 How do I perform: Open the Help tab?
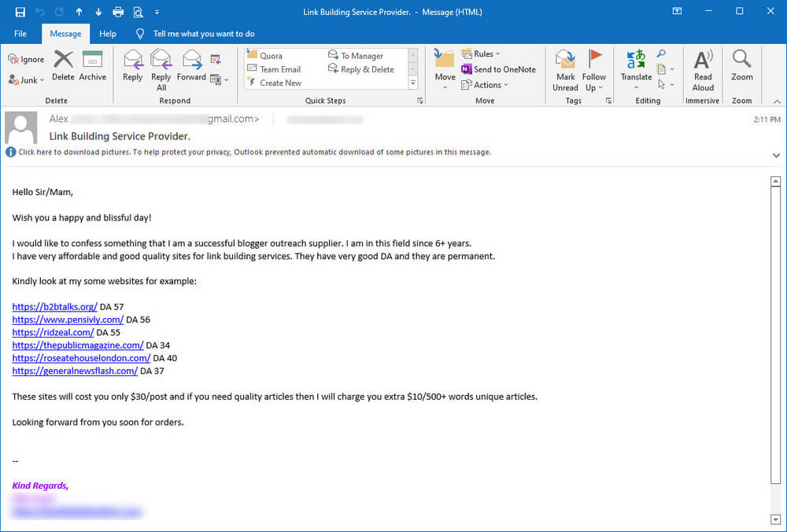point(107,34)
